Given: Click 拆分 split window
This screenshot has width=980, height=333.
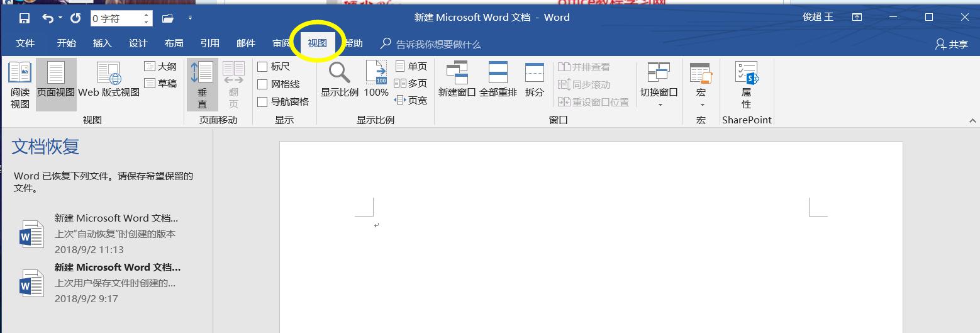Looking at the screenshot, I should [535, 80].
